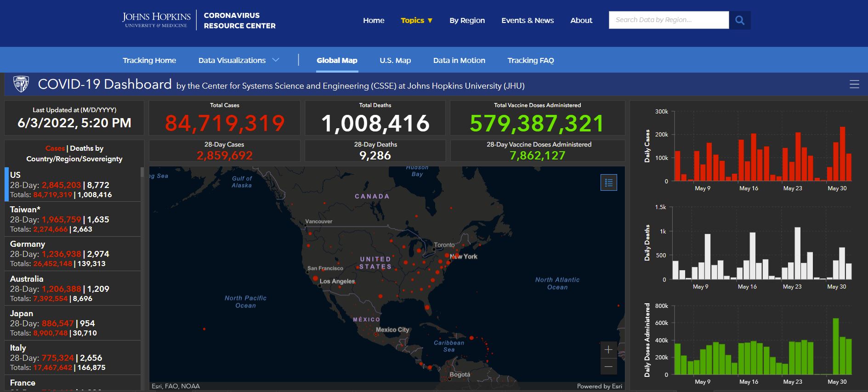Viewport: 868px width, 392px height.
Task: Open Events & News
Action: pos(528,20)
